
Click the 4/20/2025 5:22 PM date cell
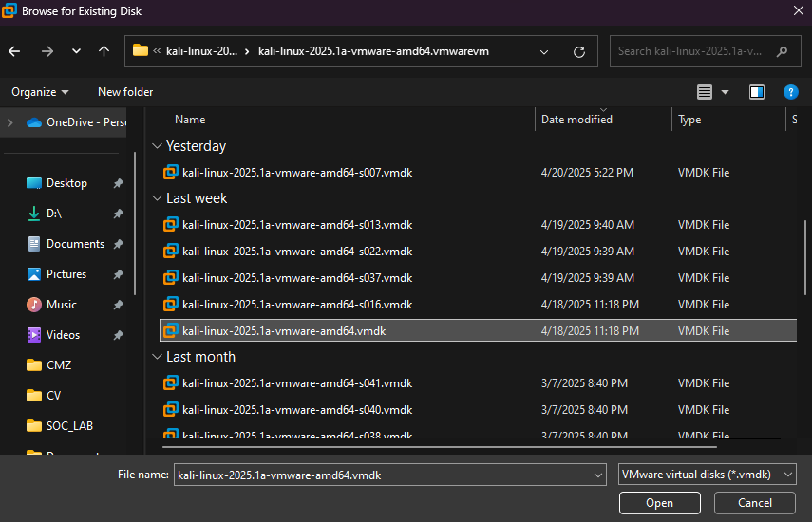[x=587, y=173]
